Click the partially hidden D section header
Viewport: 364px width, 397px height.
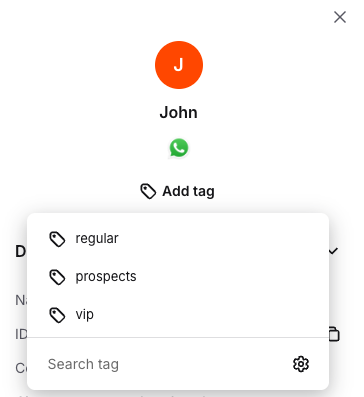pos(21,251)
